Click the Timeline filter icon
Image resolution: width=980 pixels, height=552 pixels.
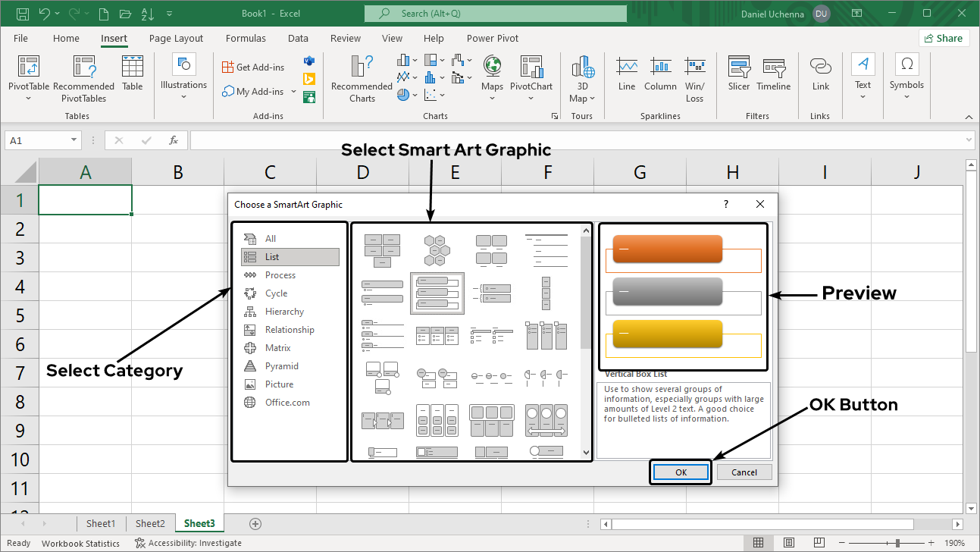[x=773, y=67]
